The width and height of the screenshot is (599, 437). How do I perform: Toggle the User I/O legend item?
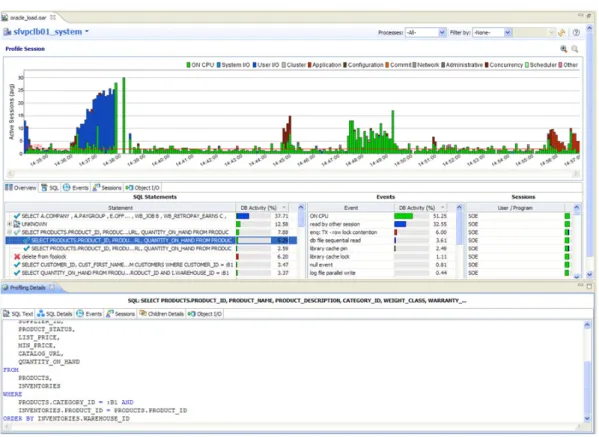(266, 65)
